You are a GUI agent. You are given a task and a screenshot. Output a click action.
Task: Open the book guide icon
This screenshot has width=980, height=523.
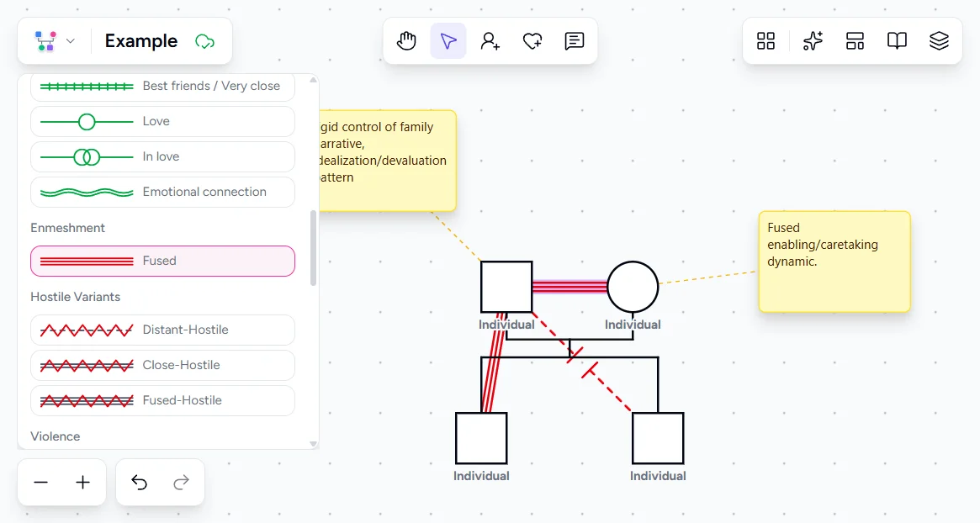[x=897, y=41]
